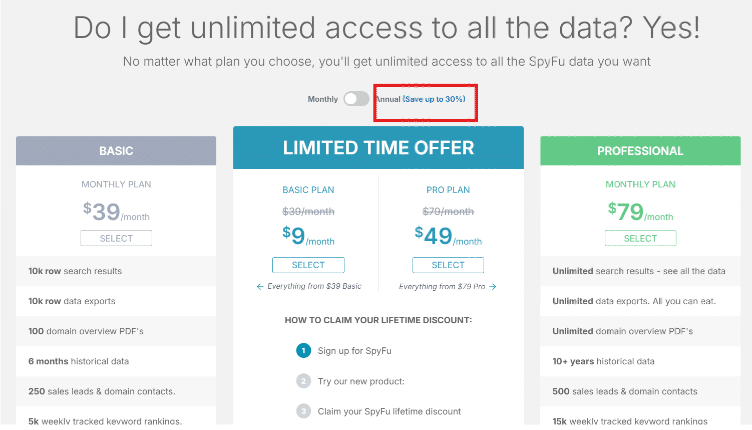Select the Basic $39 monthly plan
This screenshot has width=752, height=430.
click(x=116, y=238)
